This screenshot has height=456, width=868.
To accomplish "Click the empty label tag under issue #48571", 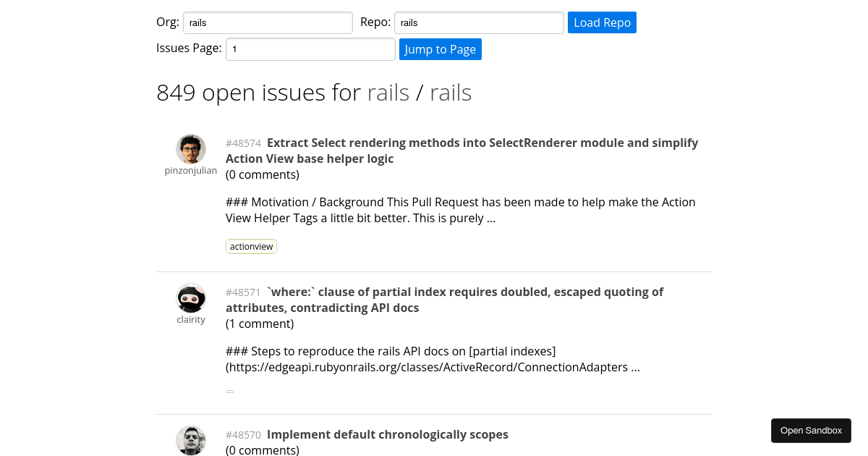I will [230, 391].
